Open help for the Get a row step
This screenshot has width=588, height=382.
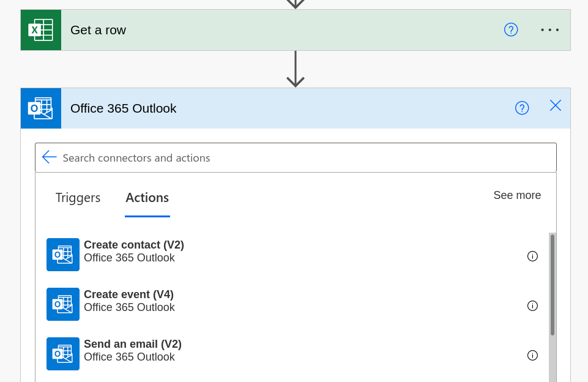511,29
